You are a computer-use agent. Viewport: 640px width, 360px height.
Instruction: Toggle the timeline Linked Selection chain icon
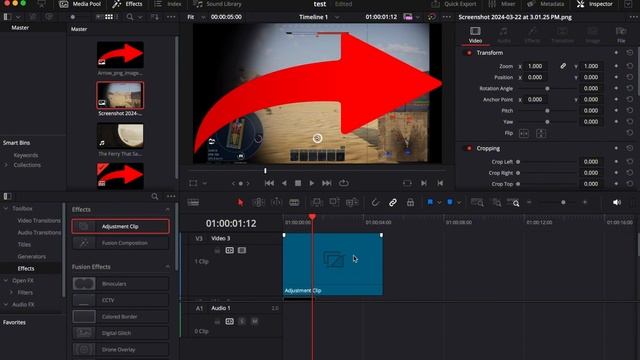coord(393,202)
